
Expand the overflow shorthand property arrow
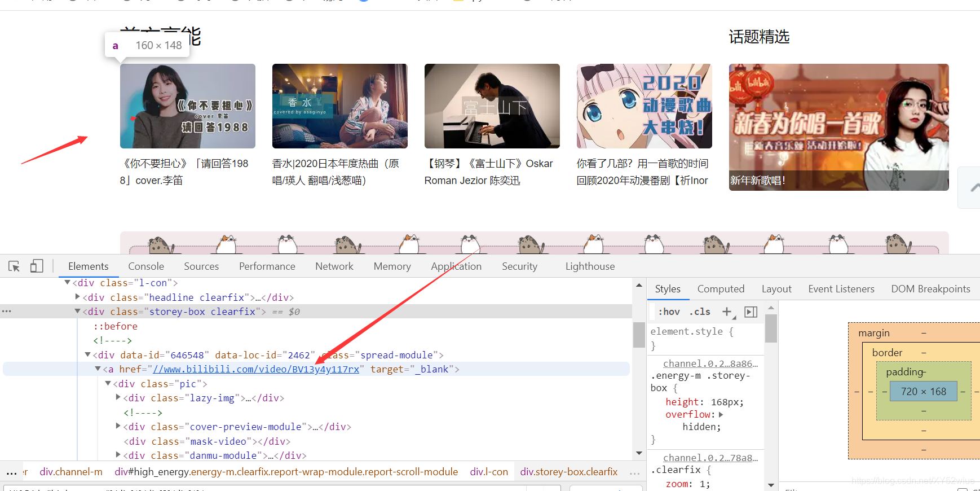[x=721, y=415]
